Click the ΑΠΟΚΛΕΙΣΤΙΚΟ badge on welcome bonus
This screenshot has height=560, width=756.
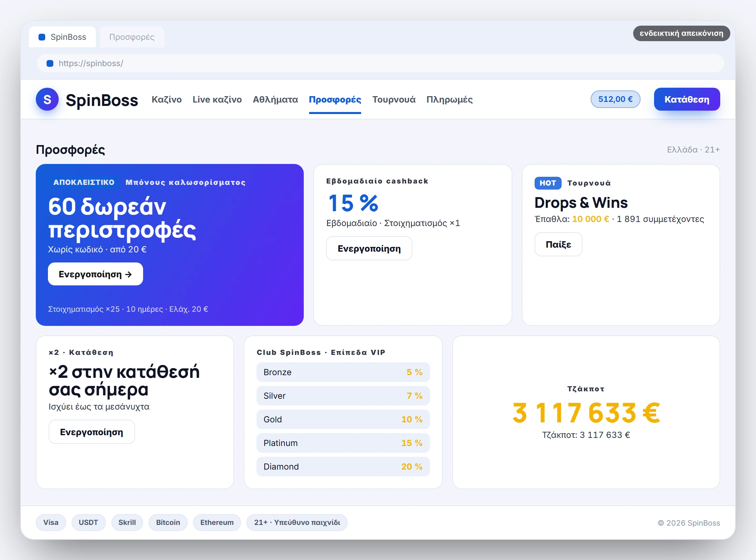pyautogui.click(x=84, y=183)
